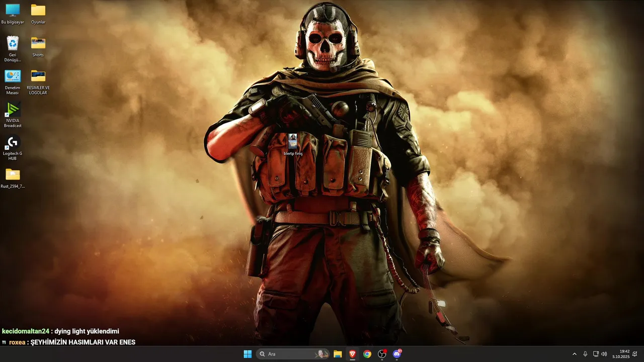644x362 pixels.
Task: Open OBS Studio from taskbar
Action: pos(382,354)
